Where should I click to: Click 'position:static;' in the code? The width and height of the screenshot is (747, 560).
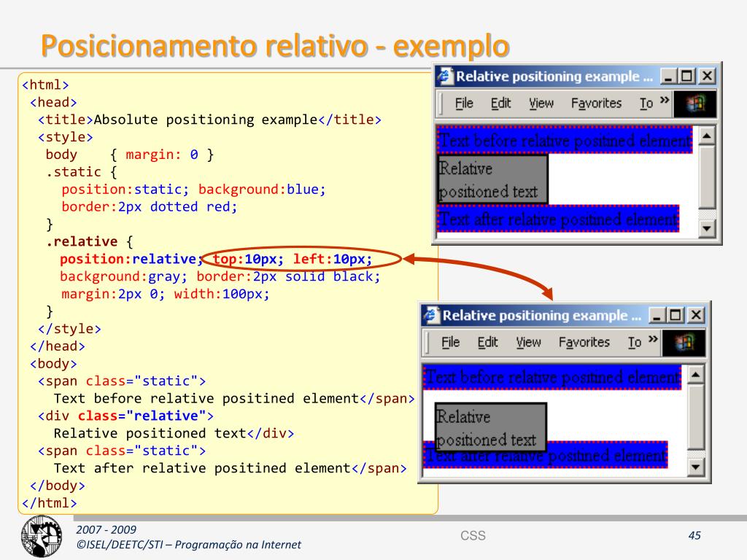pos(125,190)
